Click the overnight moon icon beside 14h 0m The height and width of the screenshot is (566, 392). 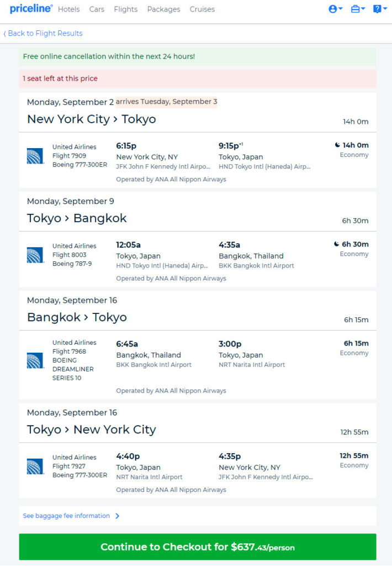click(x=337, y=145)
